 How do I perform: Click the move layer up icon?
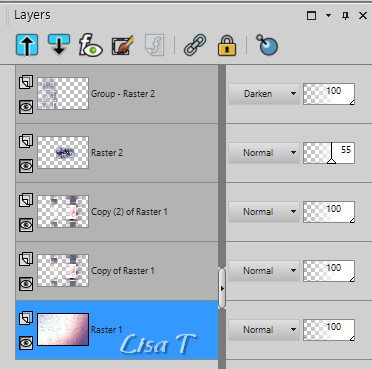click(27, 45)
